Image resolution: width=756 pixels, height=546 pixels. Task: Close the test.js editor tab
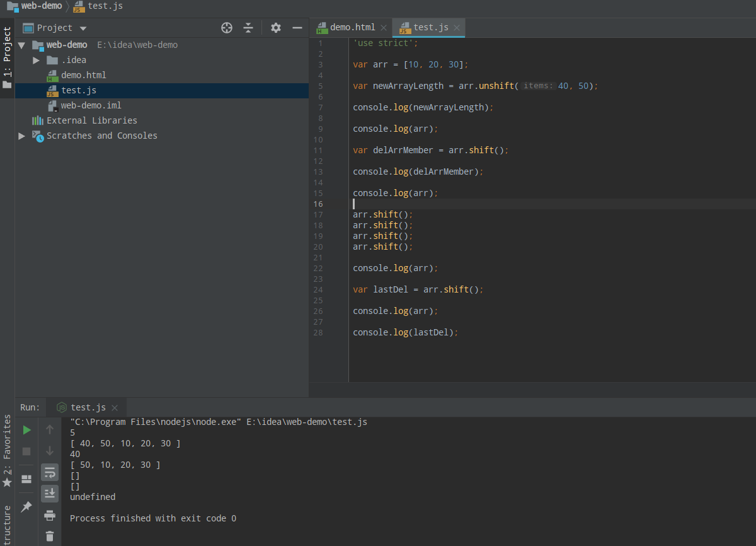pos(457,28)
